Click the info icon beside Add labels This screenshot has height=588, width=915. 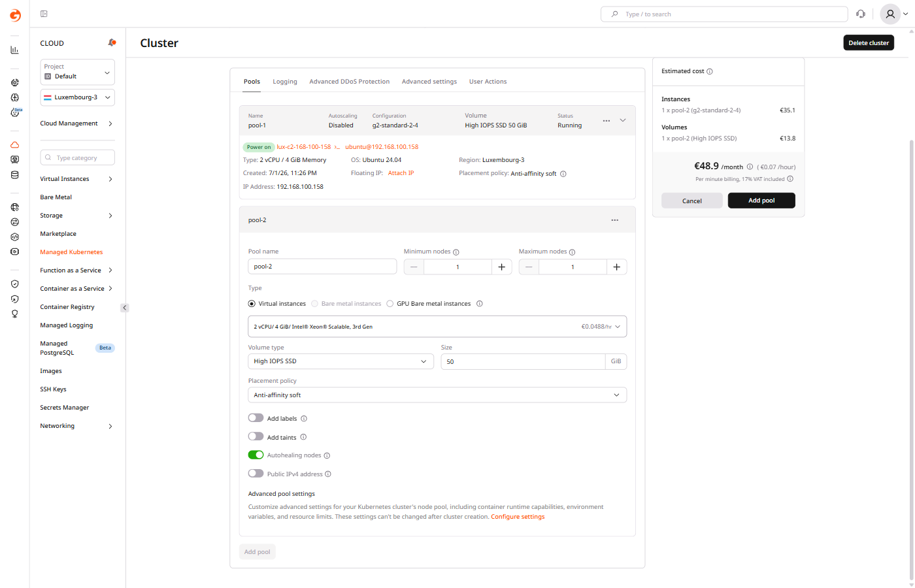click(304, 419)
